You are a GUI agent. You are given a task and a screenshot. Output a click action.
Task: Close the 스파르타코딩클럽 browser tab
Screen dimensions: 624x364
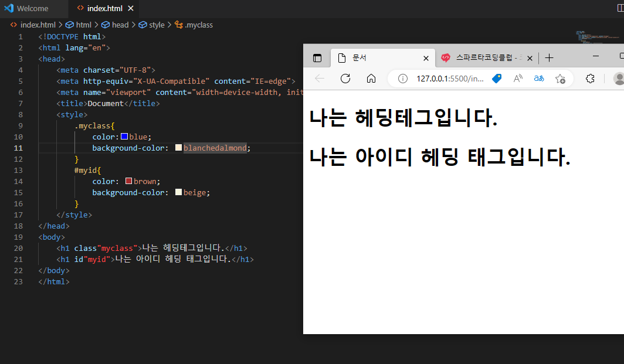pos(530,59)
